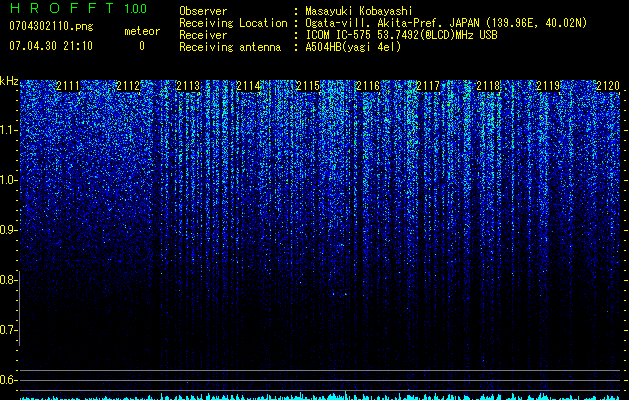Click the 2116 time marker
The width and height of the screenshot is (629, 400).
point(368,86)
